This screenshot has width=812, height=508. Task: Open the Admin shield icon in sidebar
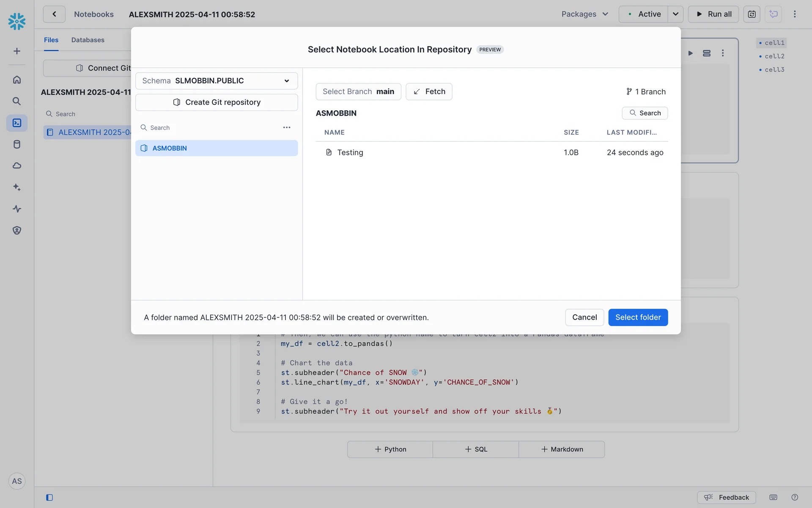[17, 230]
